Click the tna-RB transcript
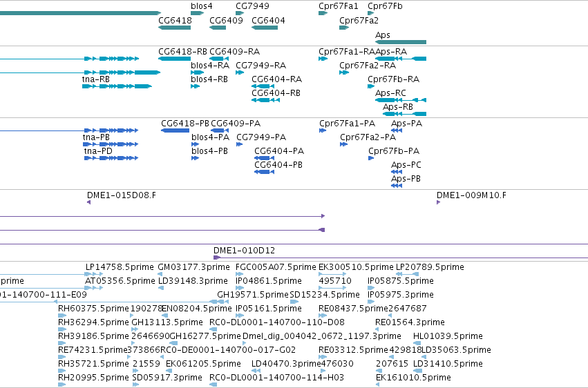 click(x=117, y=86)
